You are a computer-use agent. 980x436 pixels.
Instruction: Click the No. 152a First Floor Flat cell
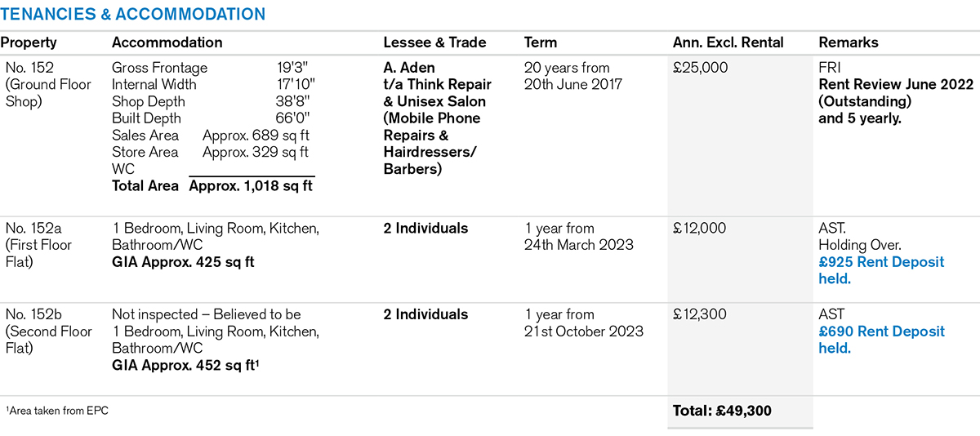[x=39, y=245]
